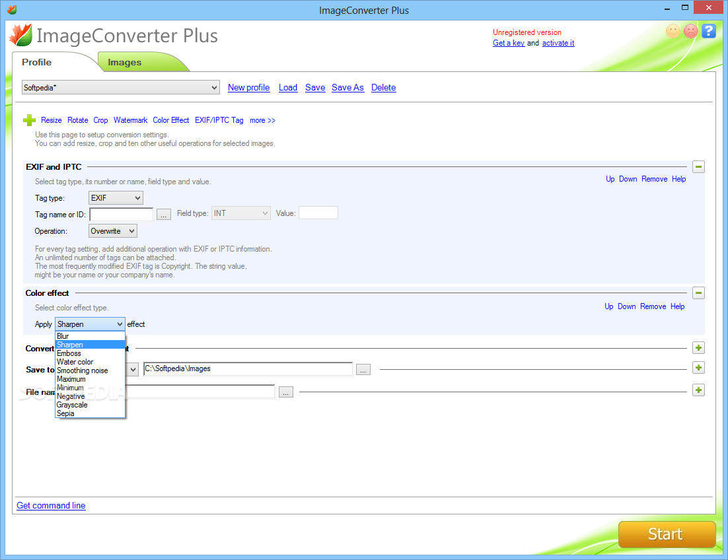The height and width of the screenshot is (560, 728).
Task: Add a Rotate operation
Action: [x=77, y=120]
